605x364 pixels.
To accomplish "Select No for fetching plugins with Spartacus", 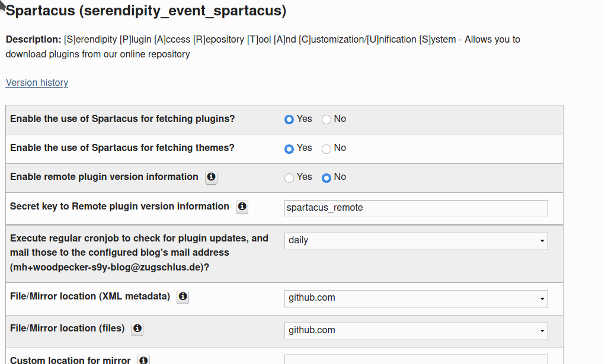I will 326,120.
